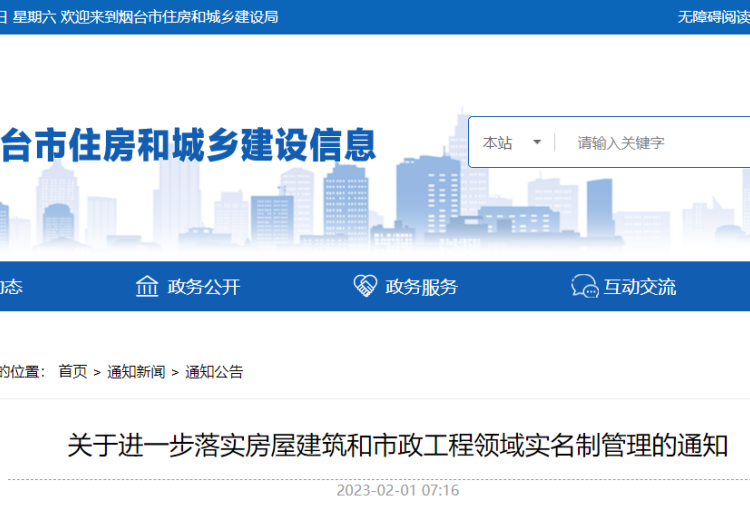Open 通知新闻 in the breadcrumb
Screen dimensions: 750x520
pyautogui.click(x=136, y=372)
